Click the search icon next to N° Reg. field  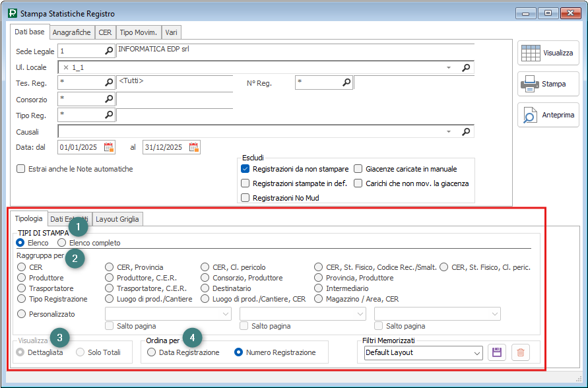click(346, 82)
